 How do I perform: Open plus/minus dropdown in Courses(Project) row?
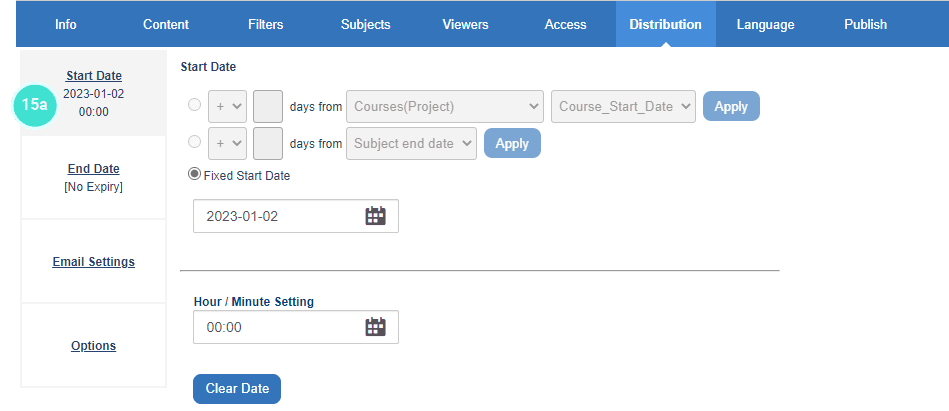(x=228, y=107)
